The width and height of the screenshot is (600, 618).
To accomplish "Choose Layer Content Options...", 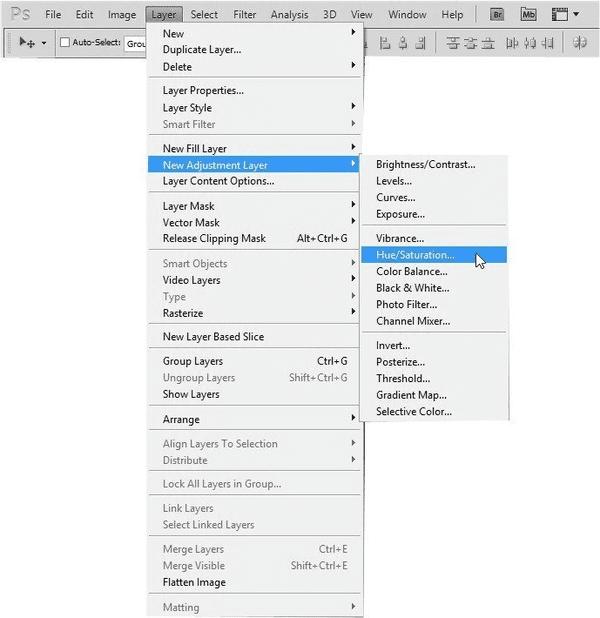I will coord(253,181).
